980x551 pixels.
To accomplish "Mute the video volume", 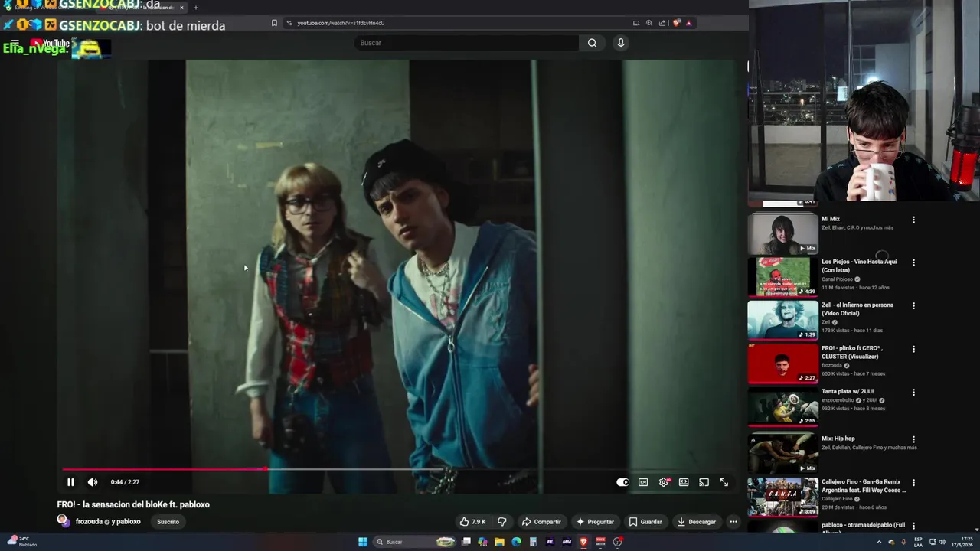I will click(93, 482).
